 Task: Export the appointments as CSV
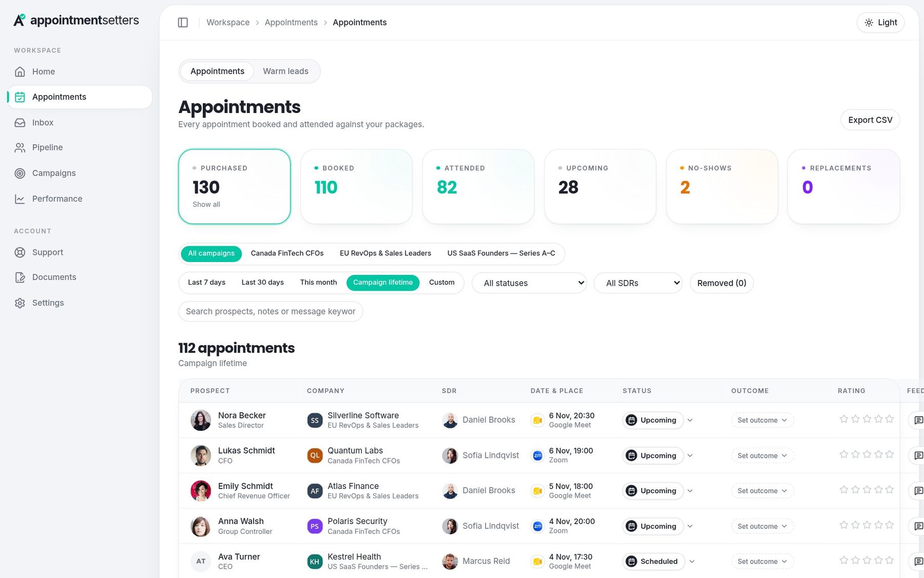tap(870, 120)
